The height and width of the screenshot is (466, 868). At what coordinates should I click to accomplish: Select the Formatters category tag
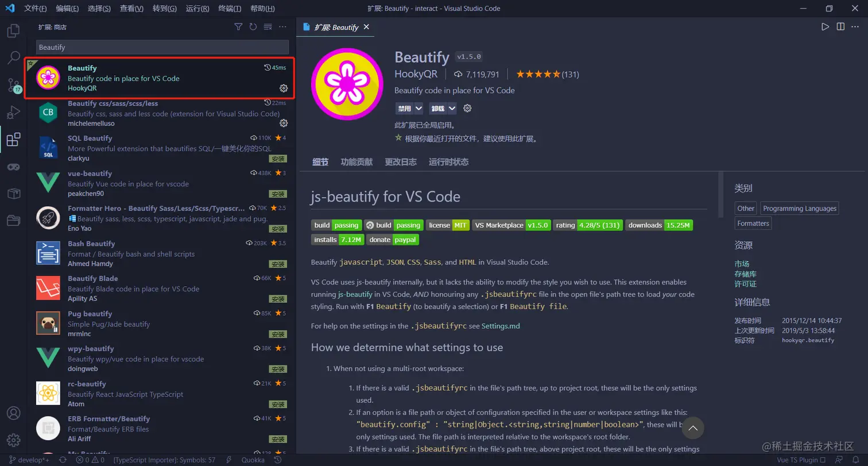(753, 224)
